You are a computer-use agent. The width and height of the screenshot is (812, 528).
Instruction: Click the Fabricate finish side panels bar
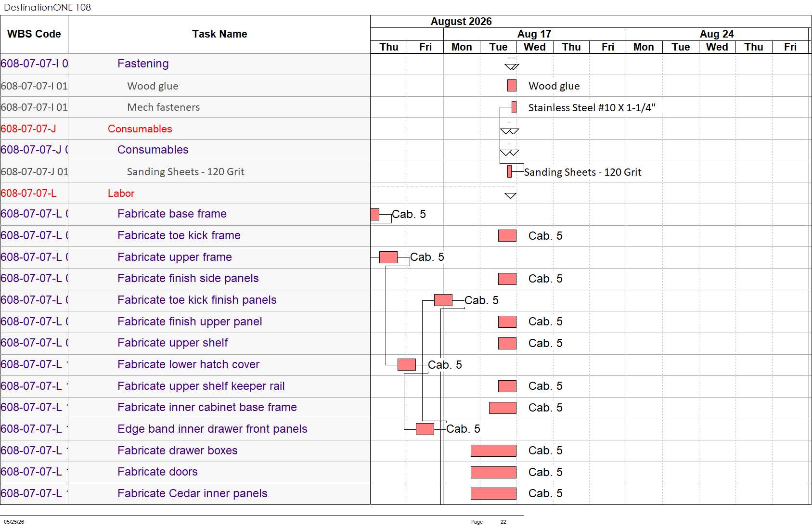click(x=507, y=279)
